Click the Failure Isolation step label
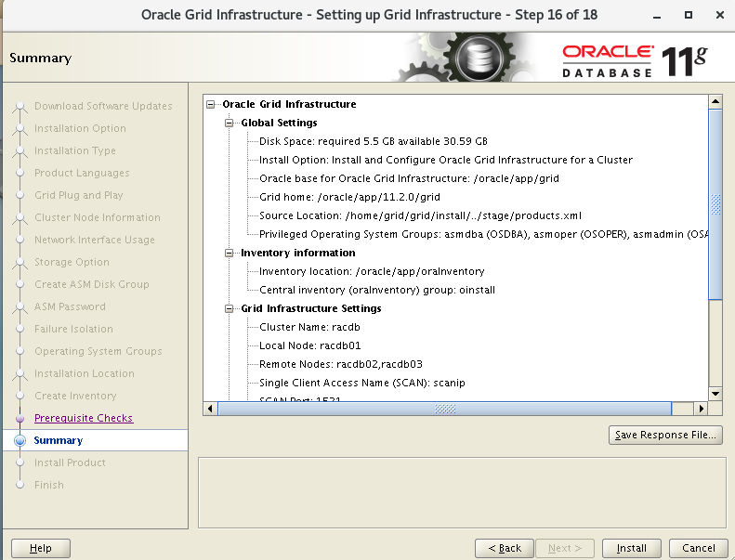 73,329
